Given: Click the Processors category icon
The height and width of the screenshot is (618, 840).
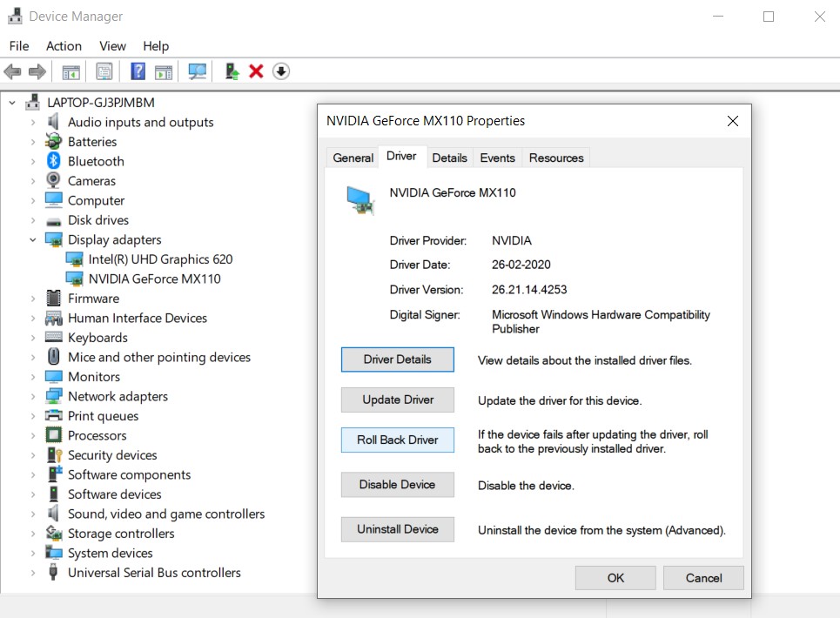Looking at the screenshot, I should [x=54, y=435].
